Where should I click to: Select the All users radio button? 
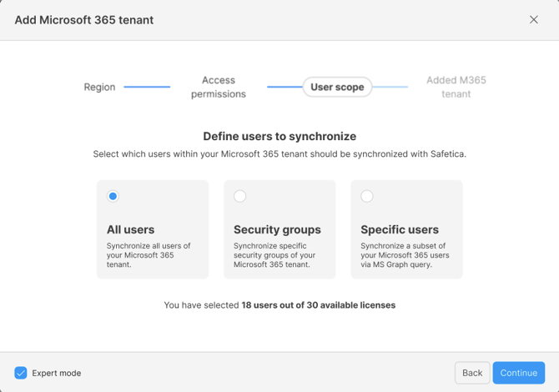click(x=113, y=197)
